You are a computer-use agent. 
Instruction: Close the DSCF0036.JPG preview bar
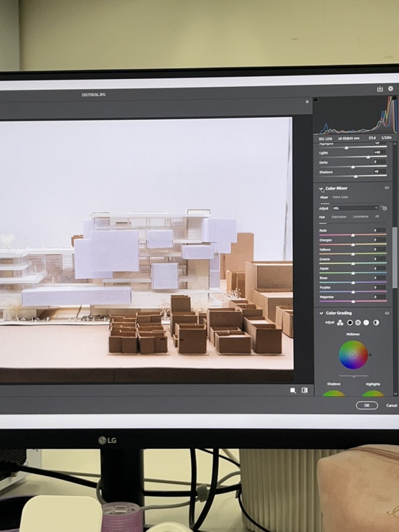[307, 102]
